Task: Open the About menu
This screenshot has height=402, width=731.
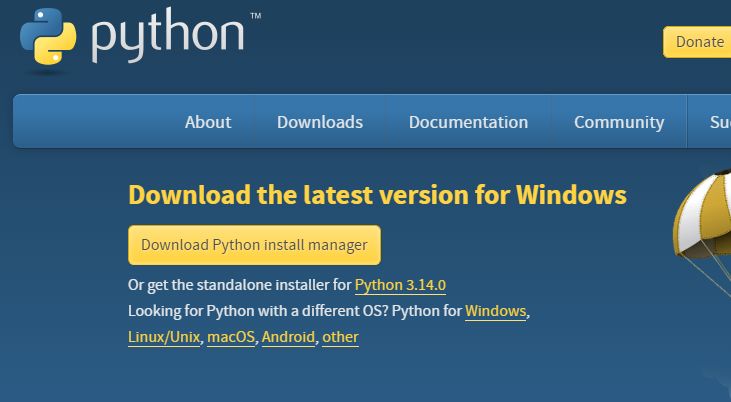Action: pyautogui.click(x=208, y=122)
